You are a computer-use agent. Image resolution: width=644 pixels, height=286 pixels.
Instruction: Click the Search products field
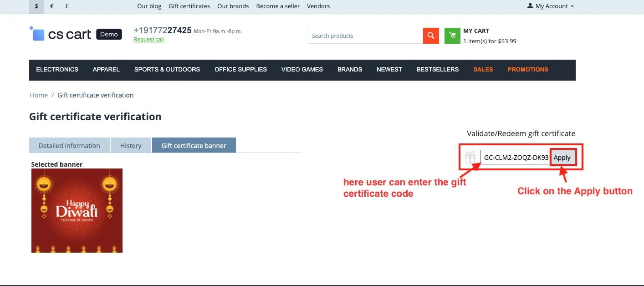coord(365,36)
